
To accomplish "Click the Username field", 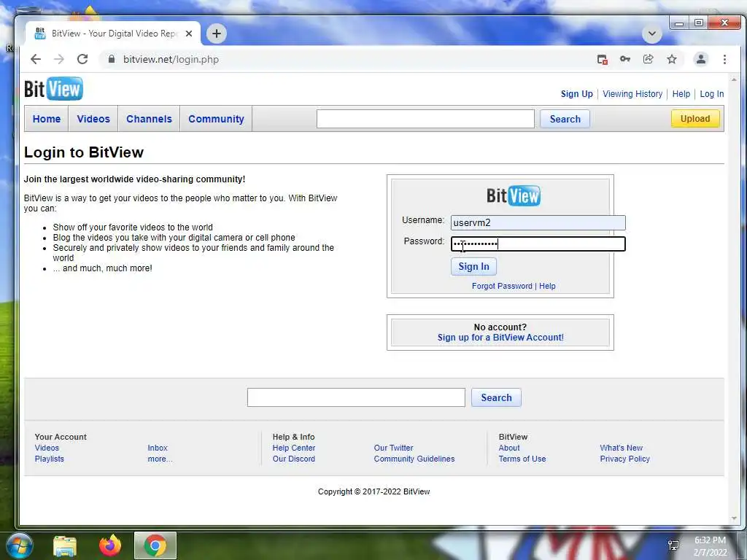I will point(538,222).
